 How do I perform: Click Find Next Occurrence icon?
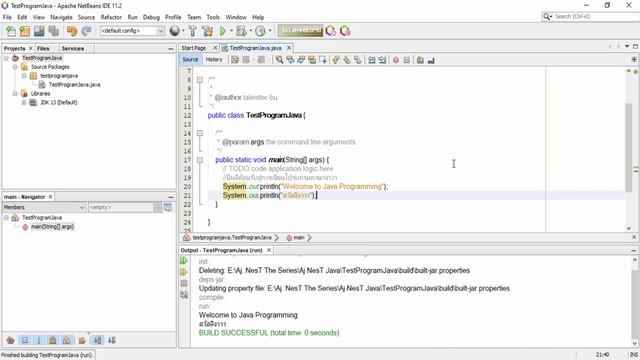(x=301, y=60)
